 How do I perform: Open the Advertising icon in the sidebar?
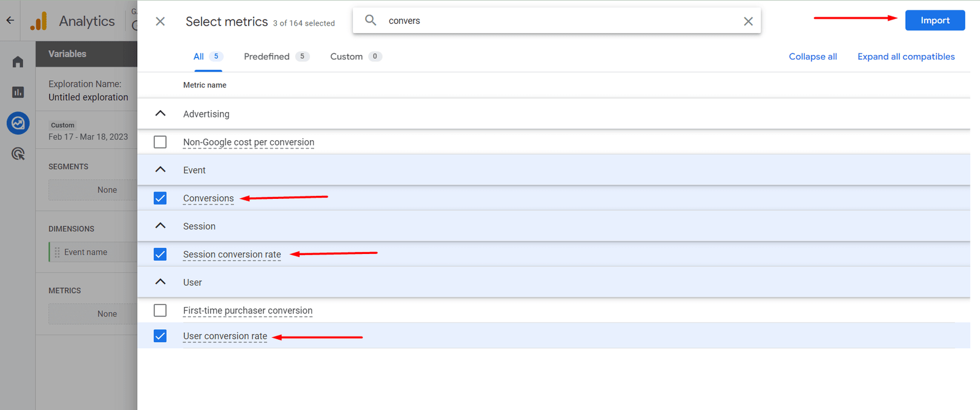tap(18, 154)
